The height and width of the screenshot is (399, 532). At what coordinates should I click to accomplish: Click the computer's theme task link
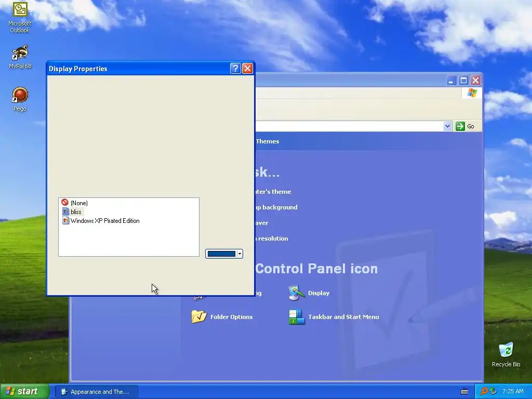[273, 192]
